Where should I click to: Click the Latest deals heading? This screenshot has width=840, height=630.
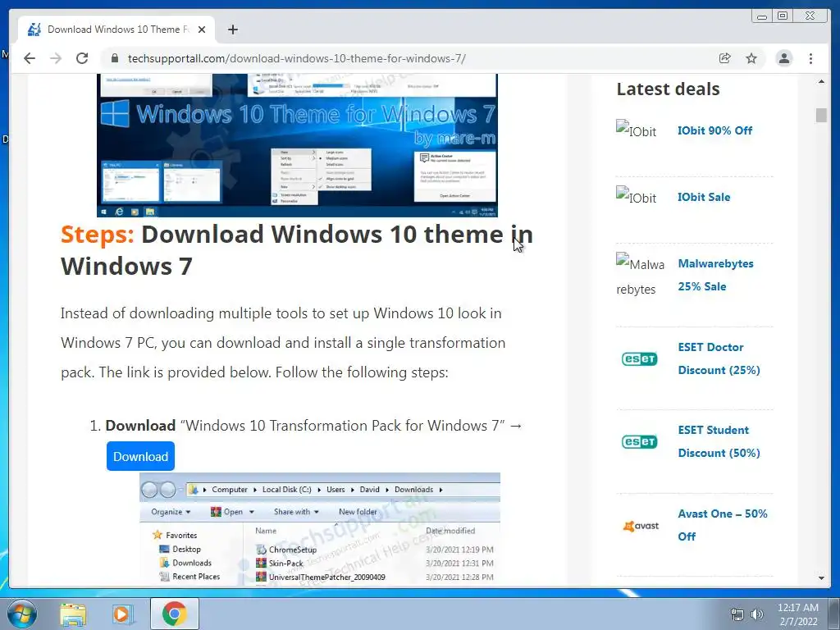point(668,89)
